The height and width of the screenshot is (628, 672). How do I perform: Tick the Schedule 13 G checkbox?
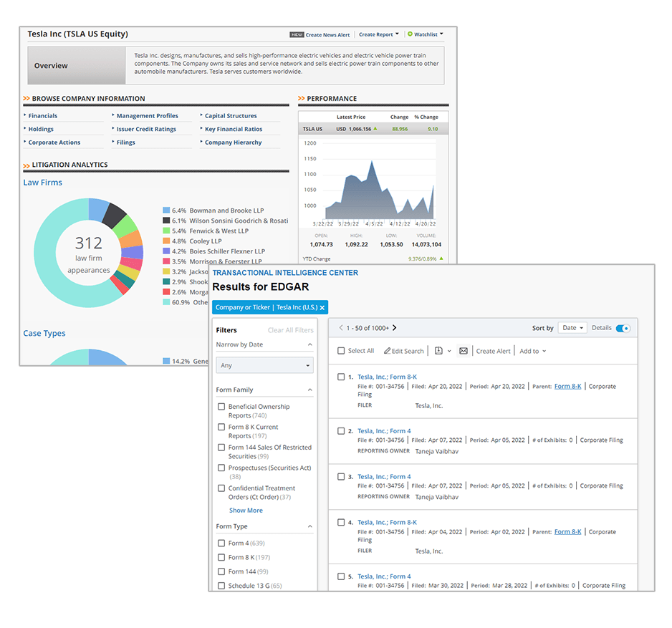click(x=221, y=586)
